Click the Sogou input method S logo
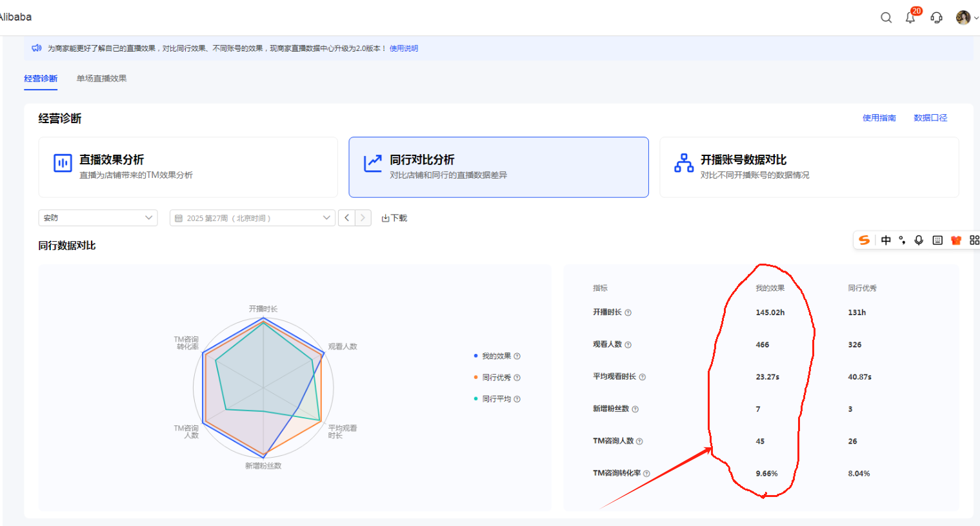Viewport: 980px width, 526px height. [x=865, y=240]
